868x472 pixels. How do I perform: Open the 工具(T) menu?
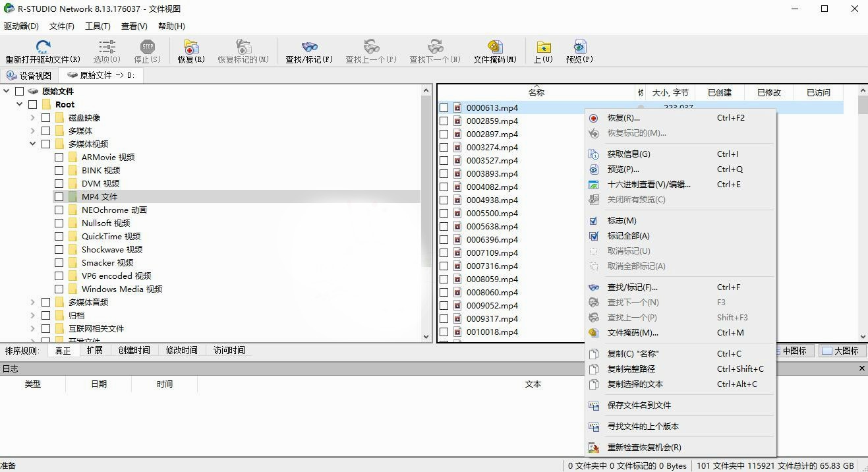click(97, 26)
